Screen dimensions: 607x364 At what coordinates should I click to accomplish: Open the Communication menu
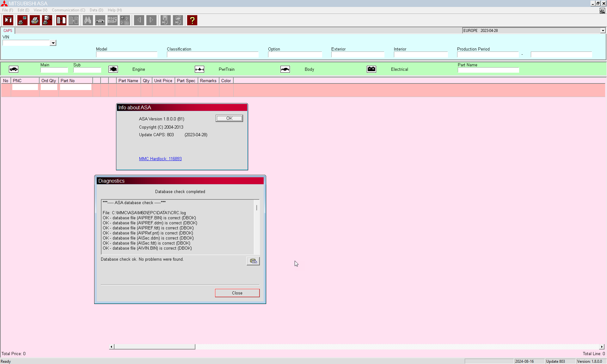pos(68,10)
